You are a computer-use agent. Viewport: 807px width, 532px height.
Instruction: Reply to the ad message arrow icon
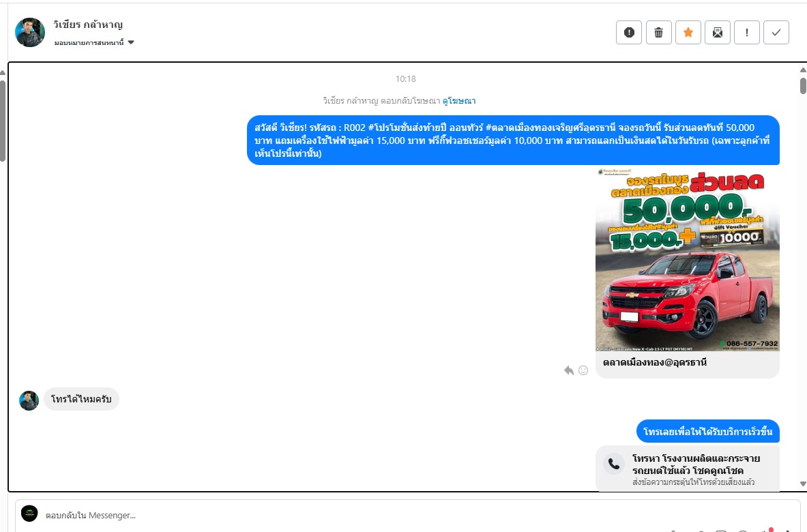point(569,370)
